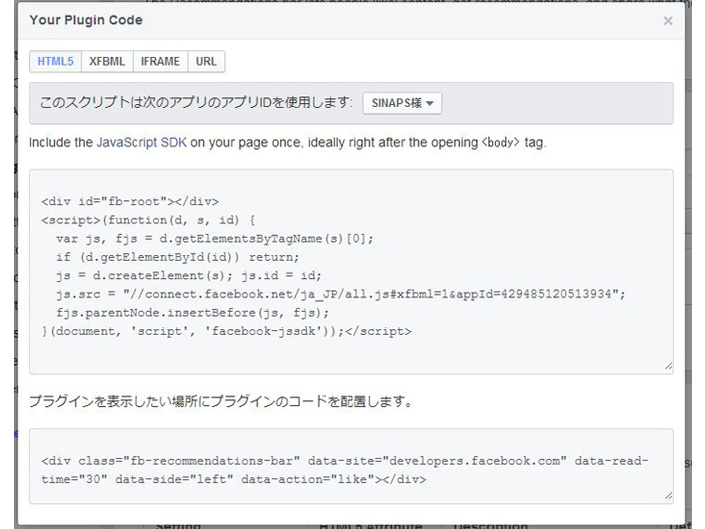Click the <body> tag text
The height and width of the screenshot is (529, 705).
pos(500,142)
